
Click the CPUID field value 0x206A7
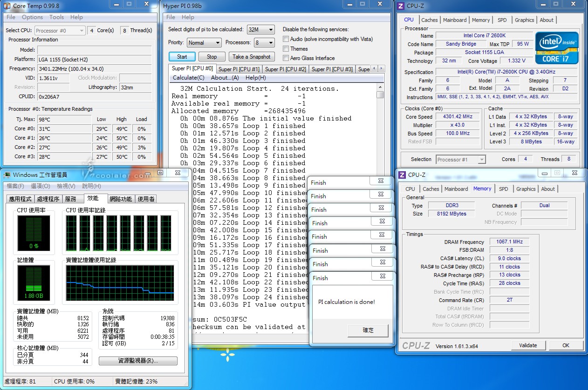point(95,97)
